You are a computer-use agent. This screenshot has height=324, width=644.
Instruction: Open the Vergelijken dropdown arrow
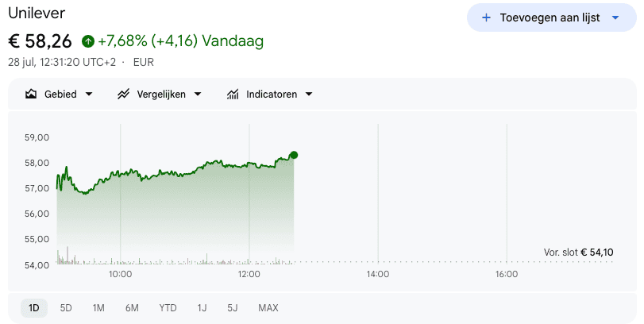tap(198, 94)
